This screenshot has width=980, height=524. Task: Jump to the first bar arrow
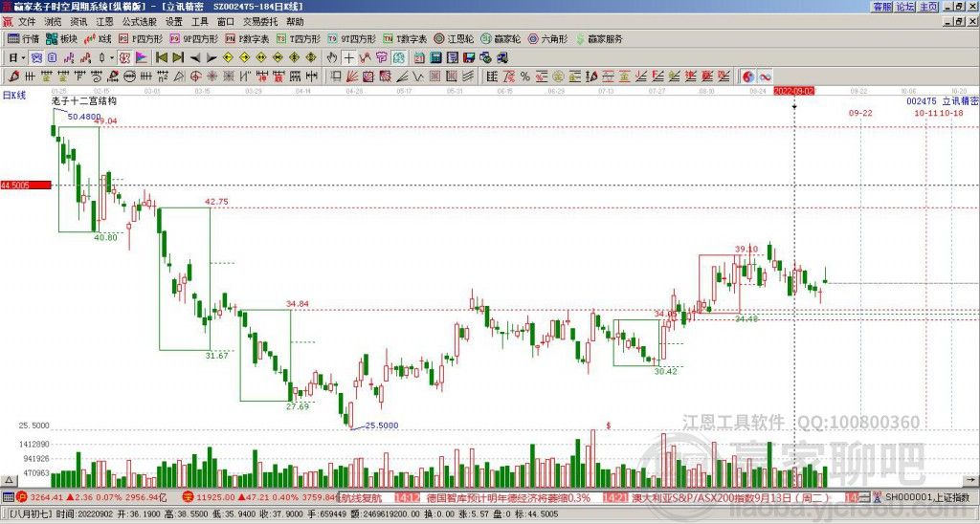pos(160,57)
